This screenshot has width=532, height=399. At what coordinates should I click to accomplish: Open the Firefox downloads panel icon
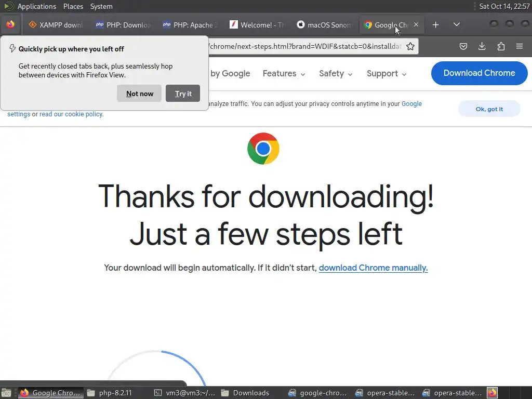[x=482, y=46]
